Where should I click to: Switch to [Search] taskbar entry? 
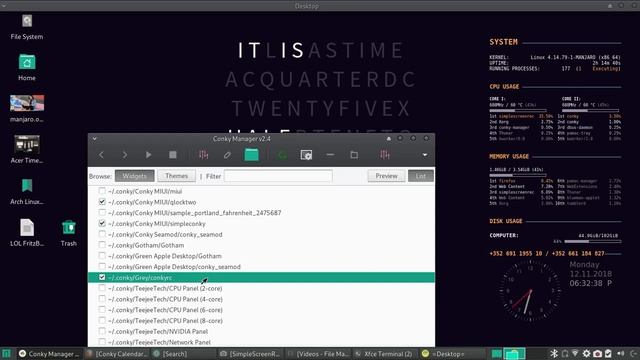(x=184, y=353)
